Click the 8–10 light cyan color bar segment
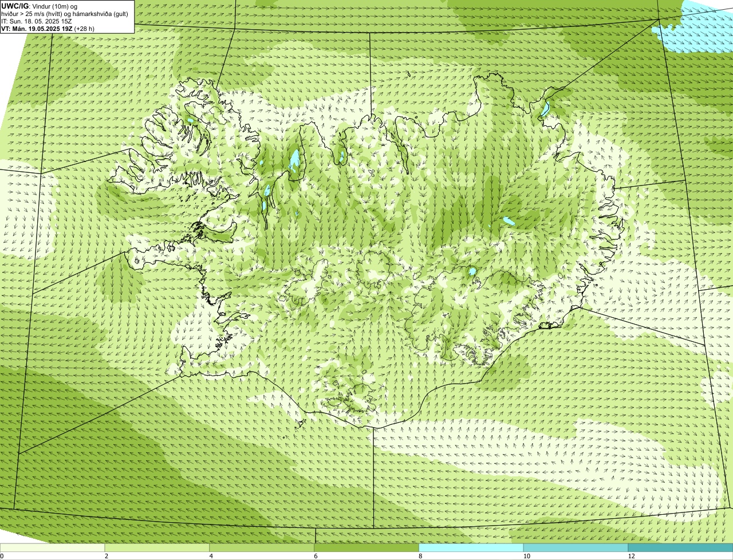Image resolution: width=733 pixels, height=560 pixels. [471, 548]
